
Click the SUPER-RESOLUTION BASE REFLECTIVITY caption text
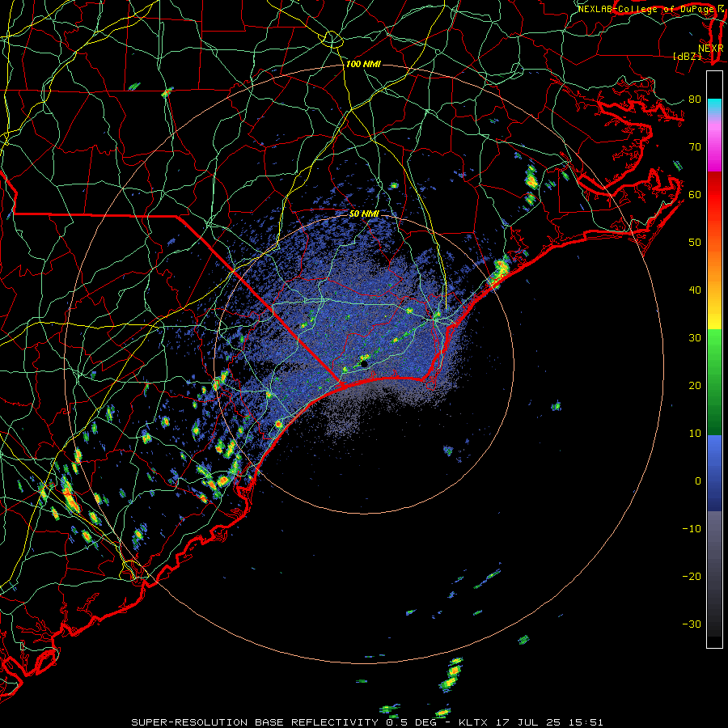click(x=255, y=722)
